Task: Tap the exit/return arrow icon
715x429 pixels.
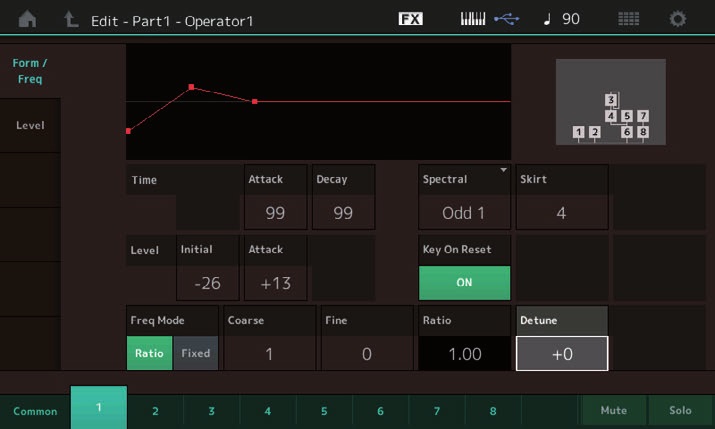Action: (x=71, y=19)
